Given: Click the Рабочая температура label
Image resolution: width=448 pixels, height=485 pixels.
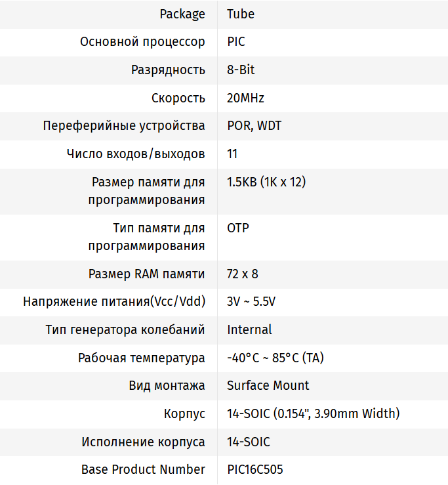Looking at the screenshot, I should click(141, 358).
